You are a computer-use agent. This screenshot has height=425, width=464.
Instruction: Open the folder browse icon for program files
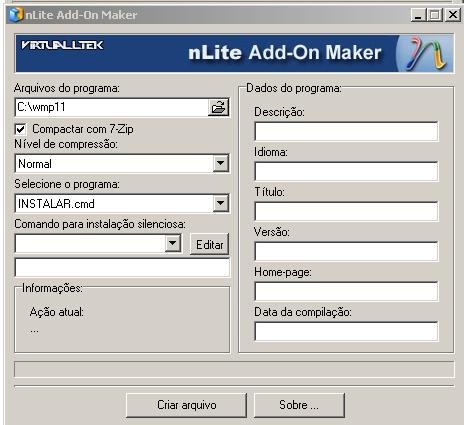pyautogui.click(x=219, y=107)
